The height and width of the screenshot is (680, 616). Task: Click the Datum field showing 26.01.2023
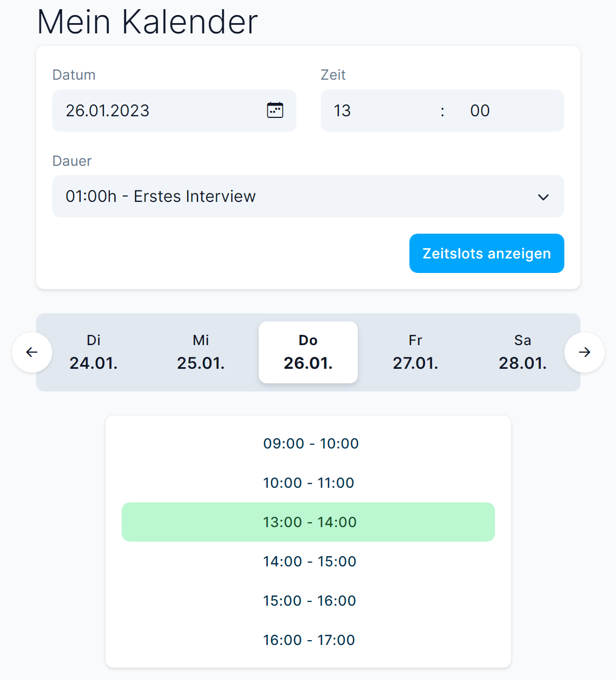click(156, 111)
